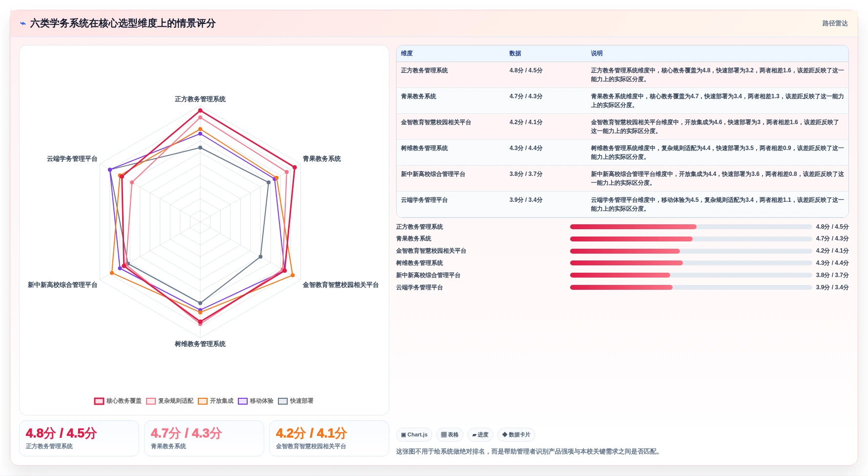Screen dimensions: 868x476
Task: Select the 金智教育智慧校园相关平台 table row name
Action: tap(436, 122)
